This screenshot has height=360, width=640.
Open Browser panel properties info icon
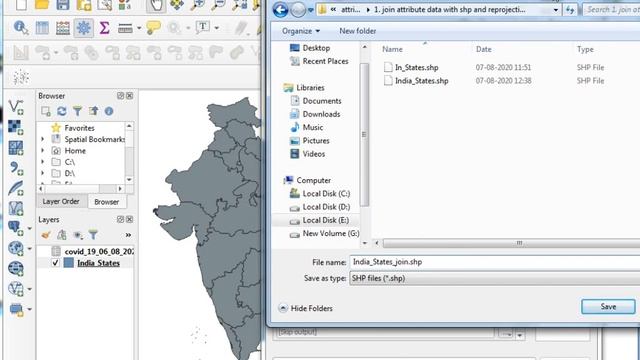109,111
